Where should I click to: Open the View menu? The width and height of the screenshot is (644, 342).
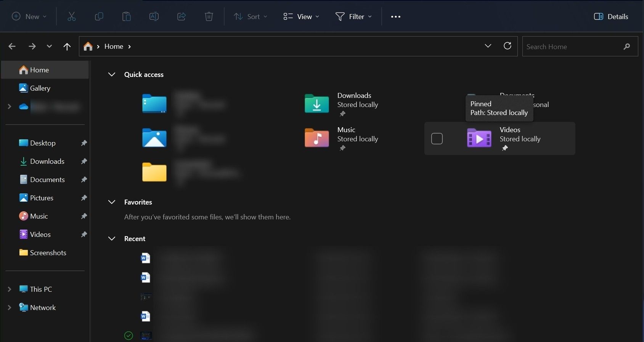point(301,16)
